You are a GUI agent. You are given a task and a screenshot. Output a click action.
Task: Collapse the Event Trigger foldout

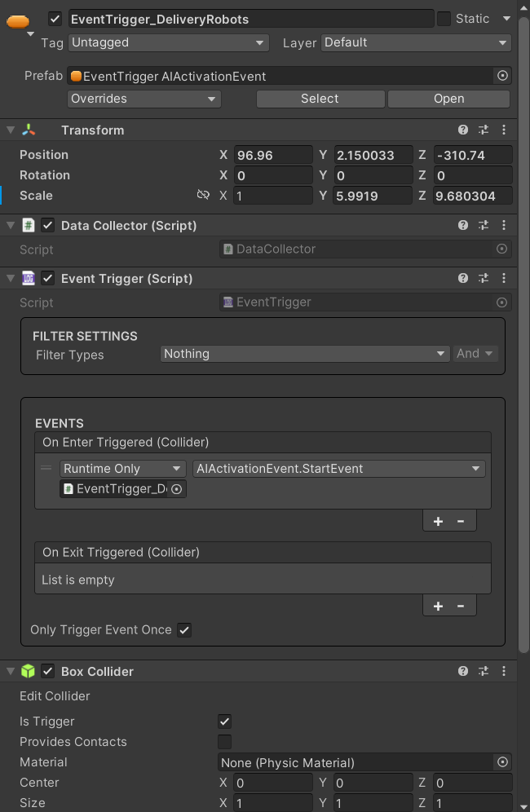pyautogui.click(x=11, y=279)
